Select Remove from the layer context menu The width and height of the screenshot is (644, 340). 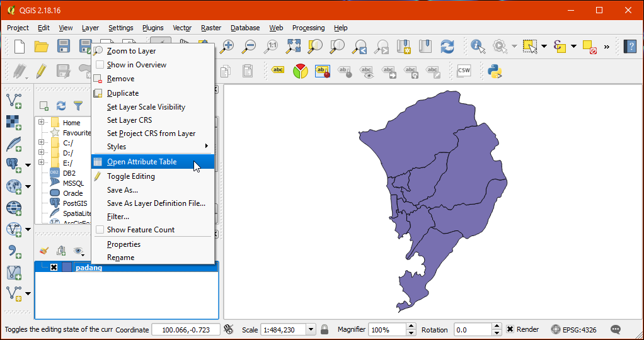tap(152, 79)
